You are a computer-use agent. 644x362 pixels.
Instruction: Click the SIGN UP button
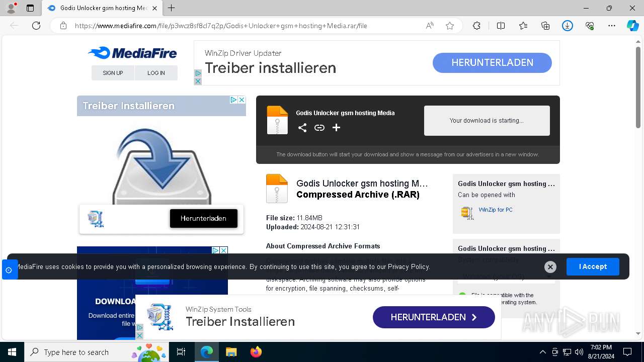pyautogui.click(x=113, y=73)
